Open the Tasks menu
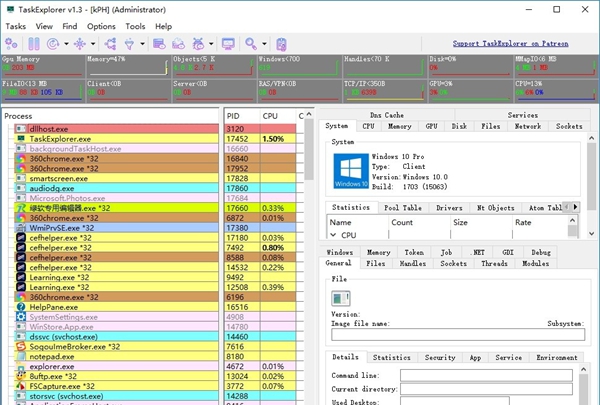 pyautogui.click(x=16, y=26)
